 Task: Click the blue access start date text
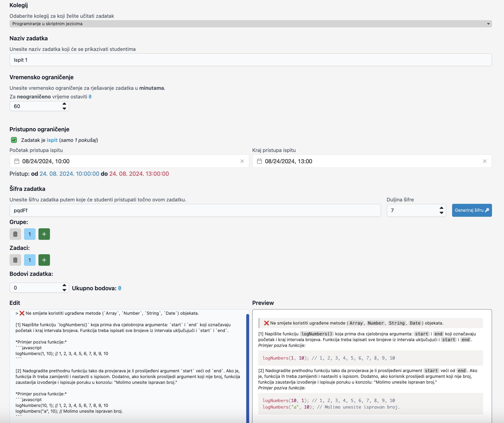(x=69, y=174)
